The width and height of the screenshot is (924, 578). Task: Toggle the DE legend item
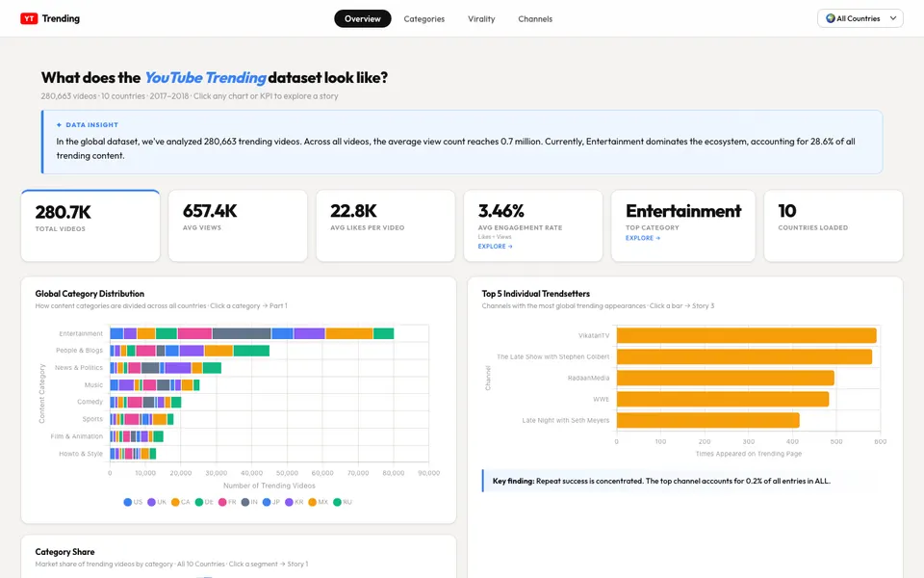pyautogui.click(x=204, y=502)
